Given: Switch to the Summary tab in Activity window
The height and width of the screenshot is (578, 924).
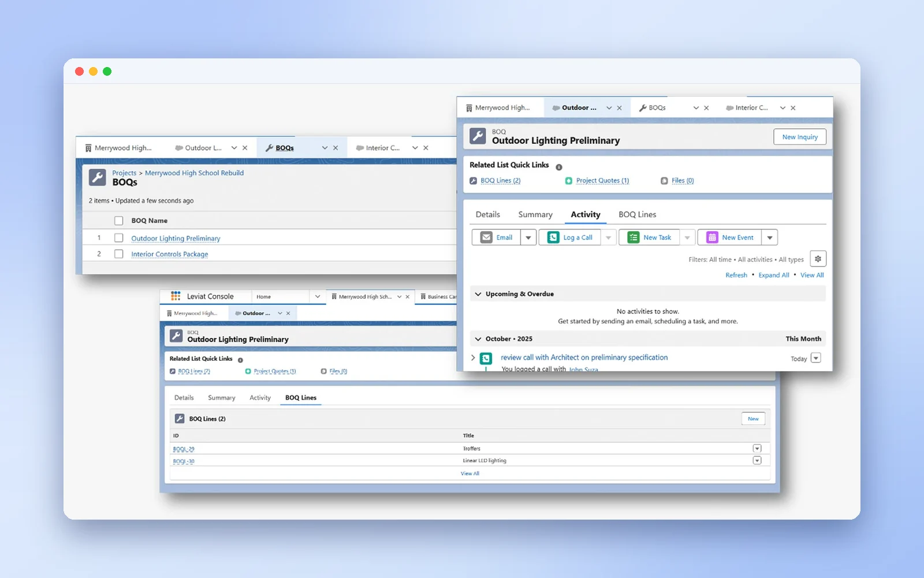Looking at the screenshot, I should pos(535,214).
